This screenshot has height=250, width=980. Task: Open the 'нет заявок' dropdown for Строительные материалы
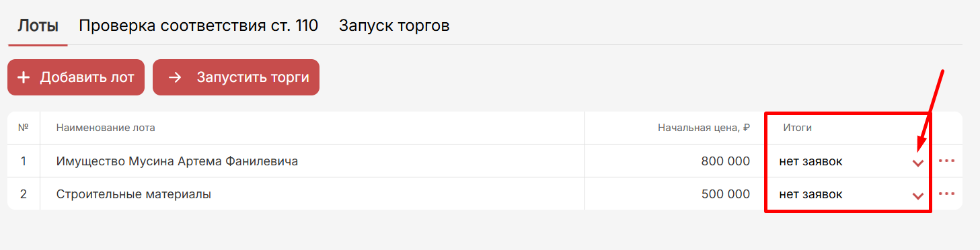point(847,194)
